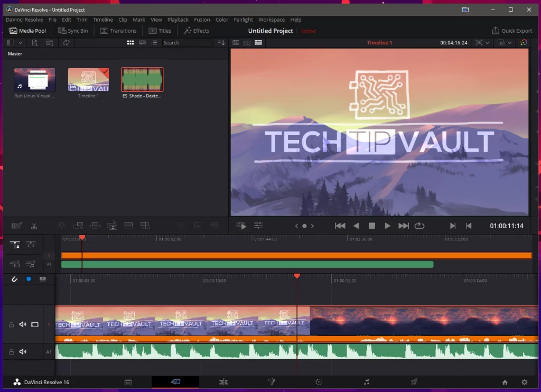The height and width of the screenshot is (392, 541).
Task: Click the Quick Export button
Action: (x=512, y=31)
